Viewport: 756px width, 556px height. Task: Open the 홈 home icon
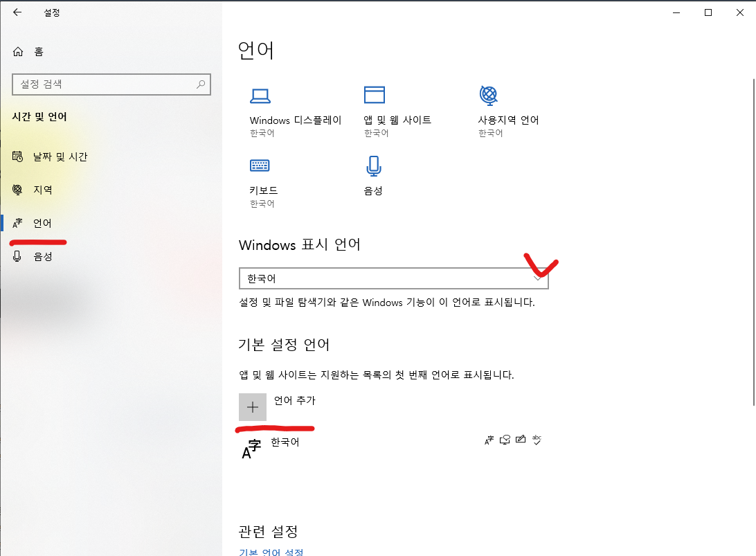[18, 52]
